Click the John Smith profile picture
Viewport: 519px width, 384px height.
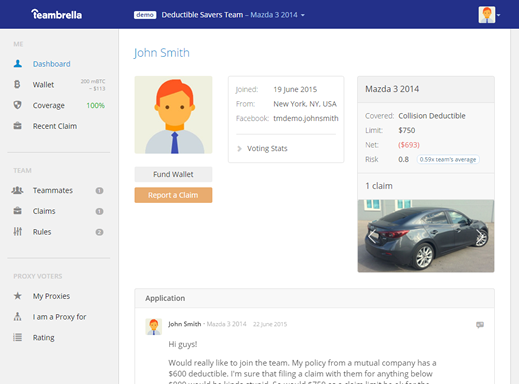[173, 115]
